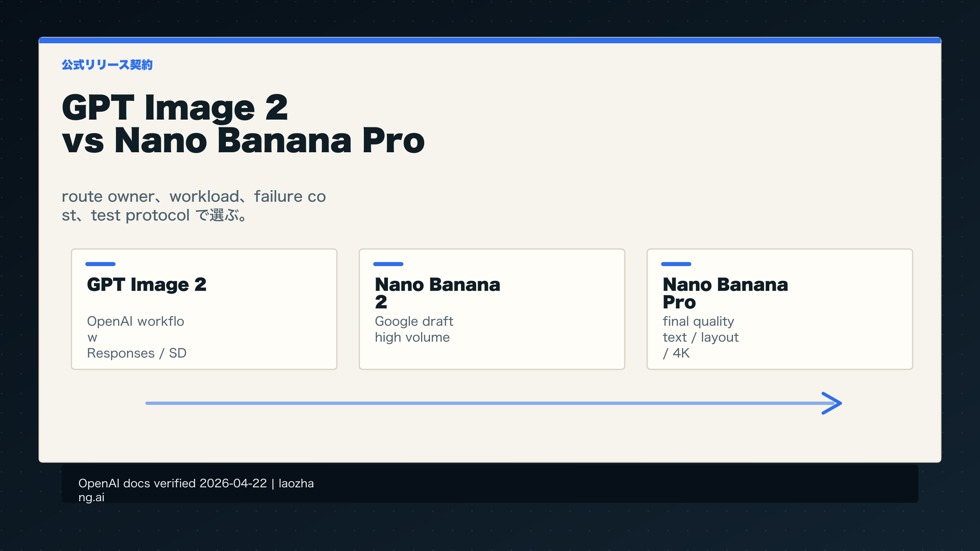Click the GPT Image 2 card heading

click(x=147, y=285)
